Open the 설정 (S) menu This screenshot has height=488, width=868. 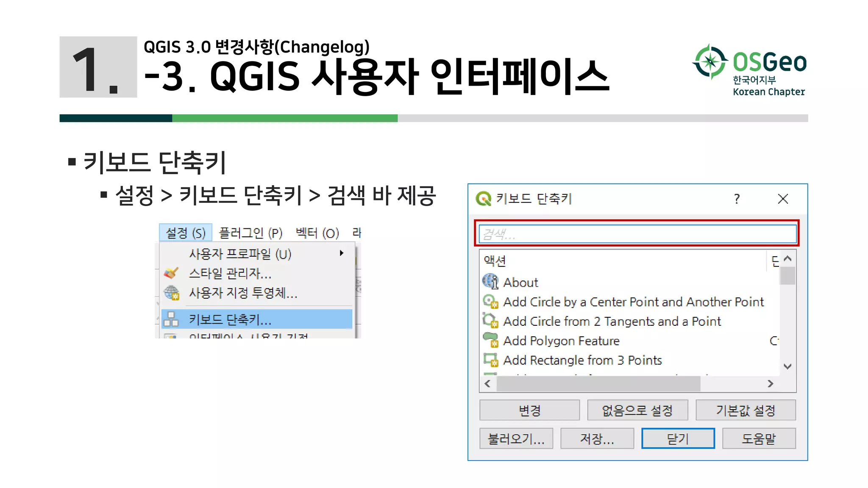pyautogui.click(x=186, y=233)
